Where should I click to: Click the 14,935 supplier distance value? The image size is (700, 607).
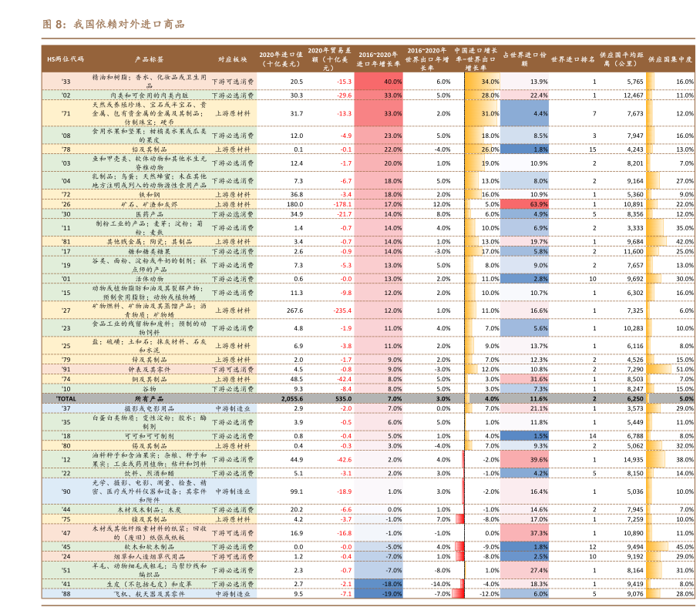click(x=631, y=459)
